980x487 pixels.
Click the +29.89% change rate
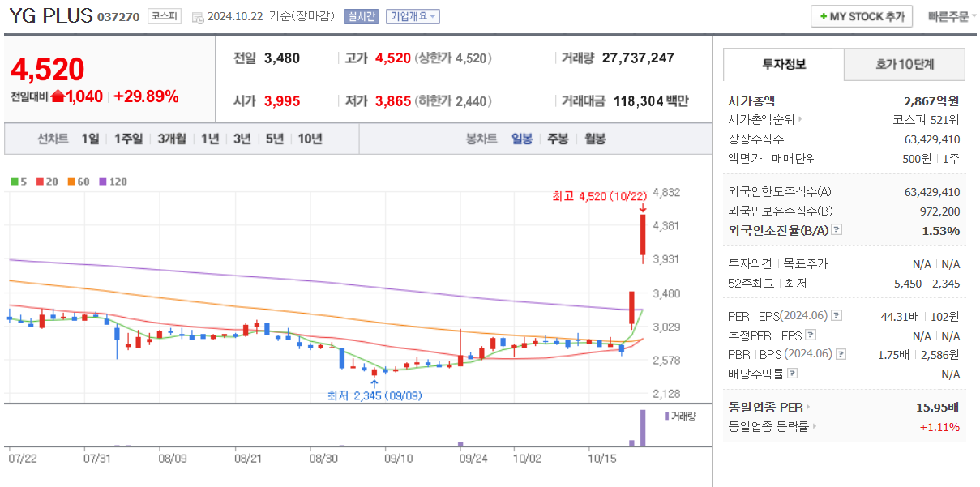click(146, 96)
